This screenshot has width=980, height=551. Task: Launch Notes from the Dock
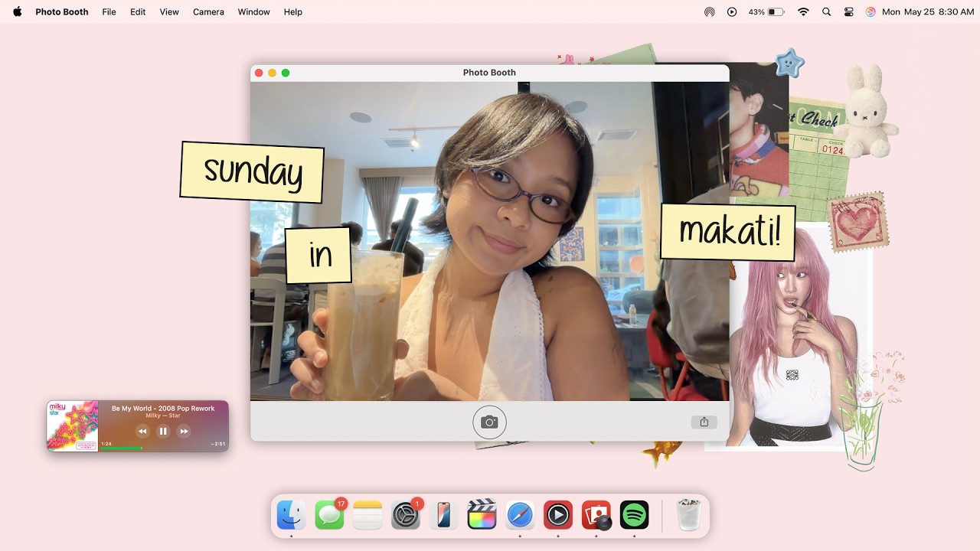[367, 515]
